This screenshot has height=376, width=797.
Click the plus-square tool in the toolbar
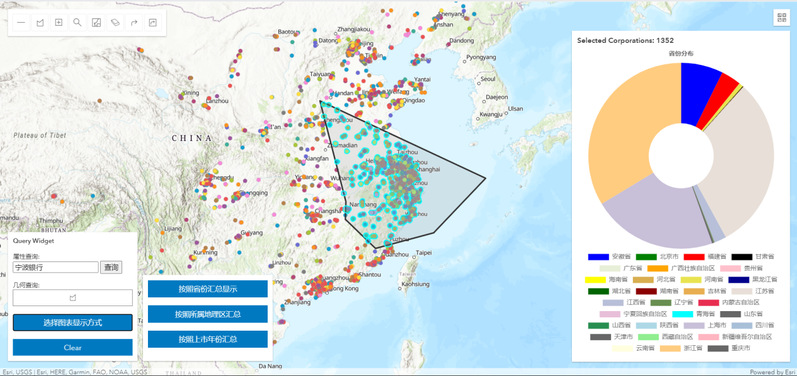coord(58,22)
